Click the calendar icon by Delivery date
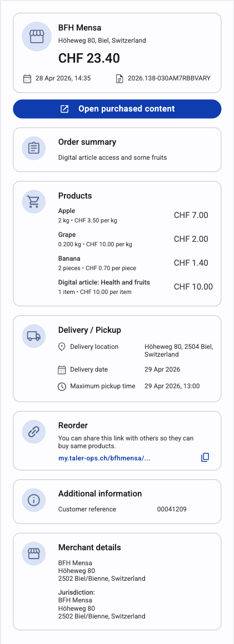 click(x=62, y=369)
